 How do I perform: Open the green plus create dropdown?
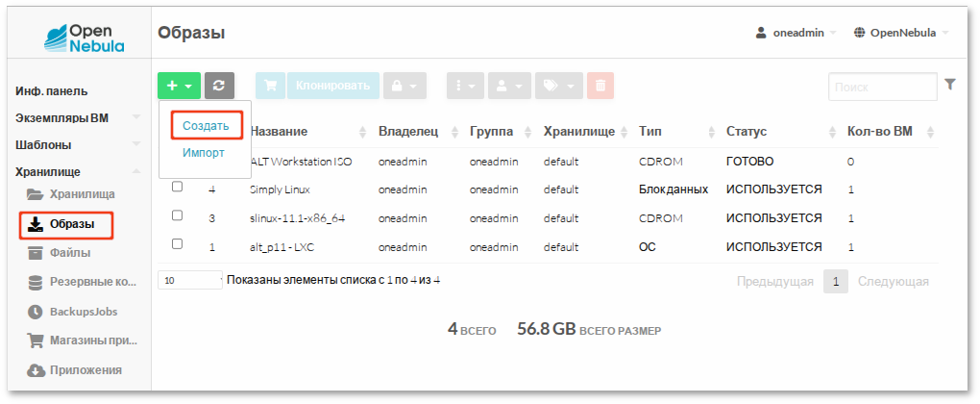tap(180, 86)
